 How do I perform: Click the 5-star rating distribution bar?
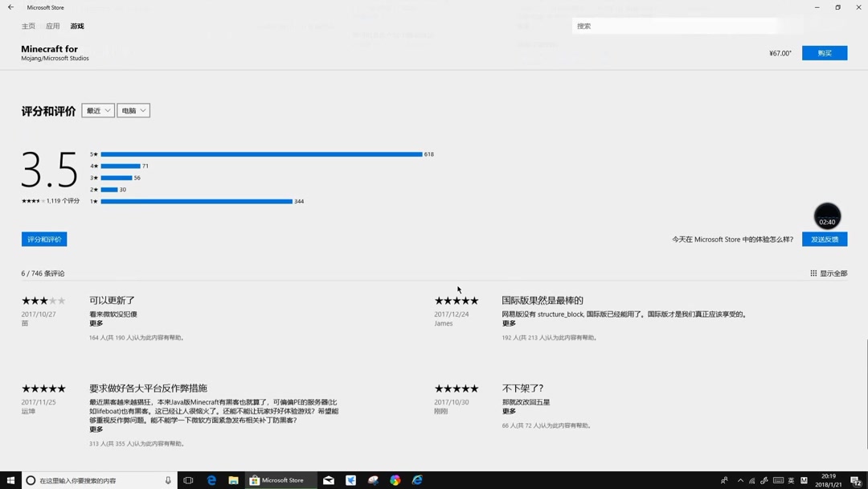261,154
